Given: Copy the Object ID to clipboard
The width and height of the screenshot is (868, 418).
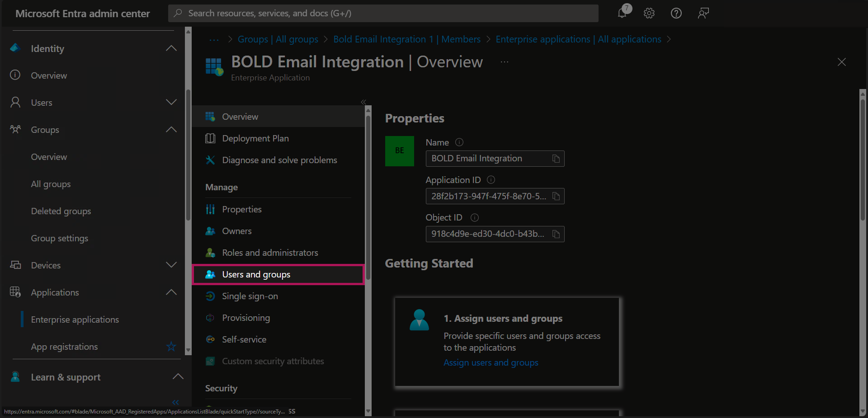Looking at the screenshot, I should pyautogui.click(x=556, y=234).
